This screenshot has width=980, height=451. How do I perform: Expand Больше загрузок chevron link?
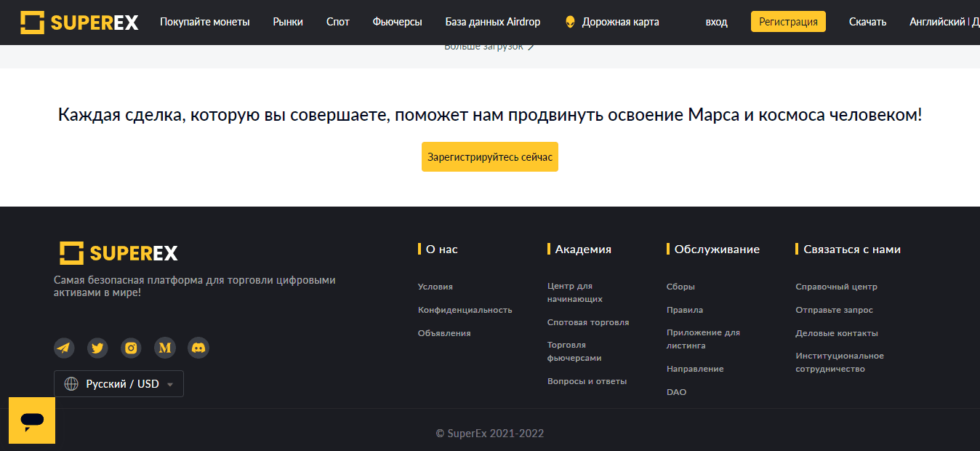(x=489, y=47)
